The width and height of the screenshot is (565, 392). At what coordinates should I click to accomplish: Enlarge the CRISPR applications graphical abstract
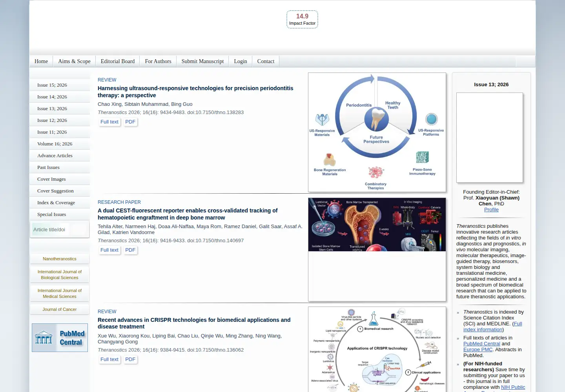(x=377, y=350)
